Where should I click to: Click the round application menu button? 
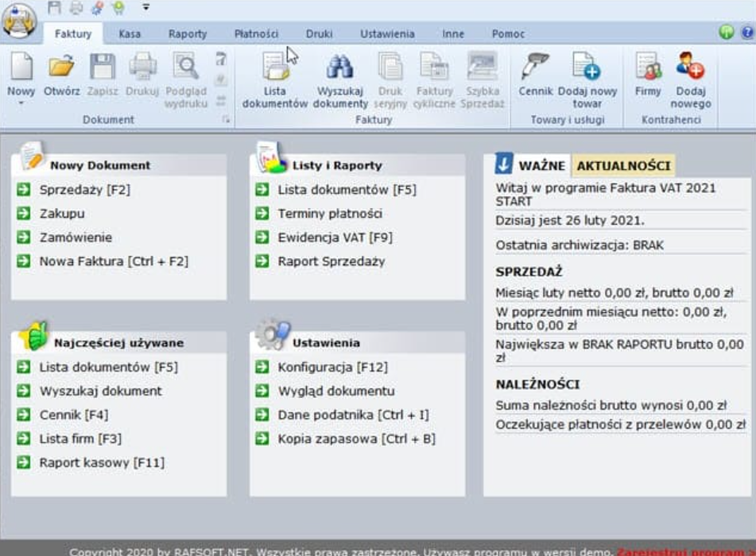[x=21, y=21]
